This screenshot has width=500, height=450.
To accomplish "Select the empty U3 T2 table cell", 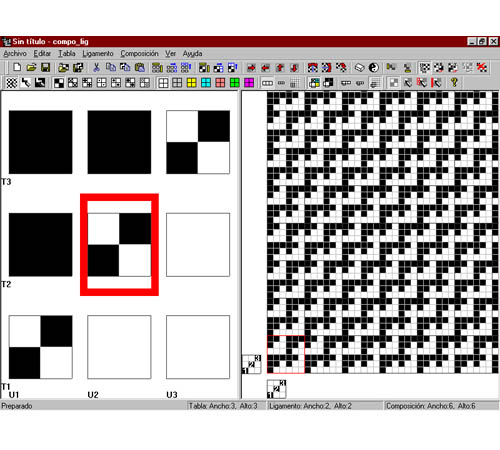I will click(198, 245).
